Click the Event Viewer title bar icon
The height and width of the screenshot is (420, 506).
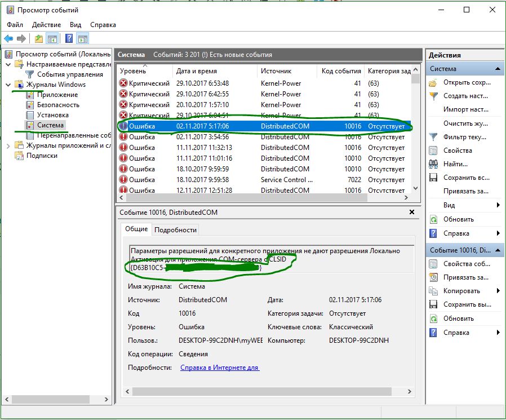point(10,10)
